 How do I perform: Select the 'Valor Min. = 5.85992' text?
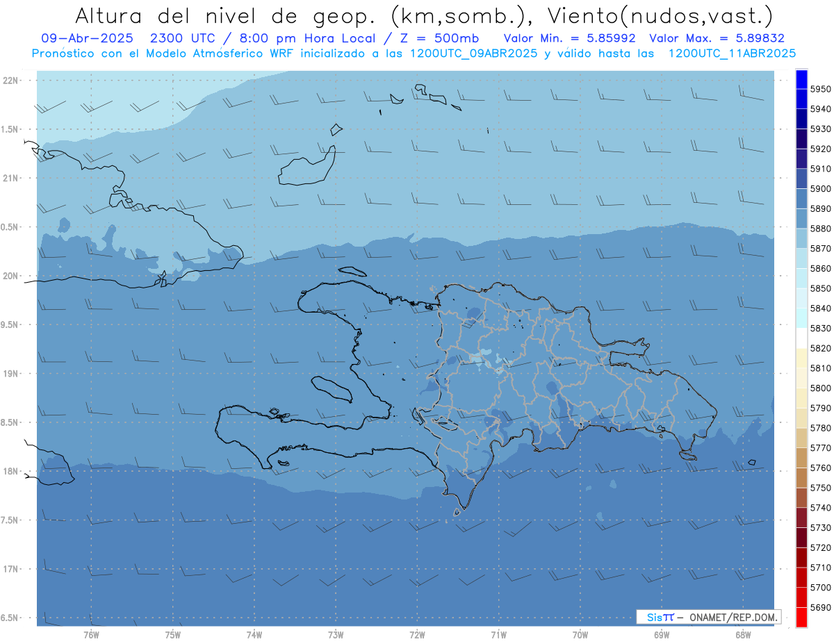point(570,38)
